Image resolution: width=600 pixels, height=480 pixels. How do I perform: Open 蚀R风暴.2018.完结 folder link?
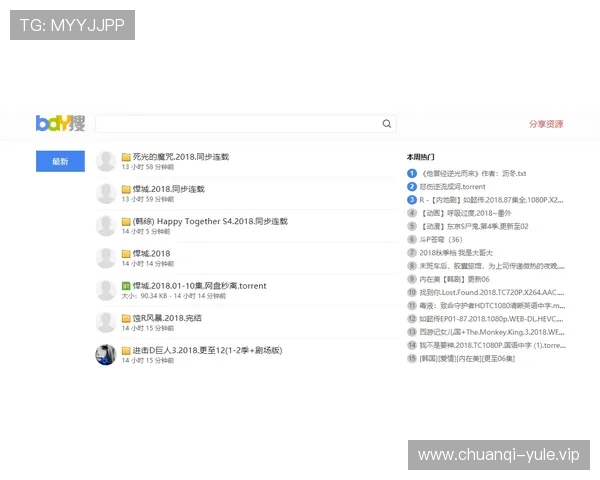(x=167, y=318)
